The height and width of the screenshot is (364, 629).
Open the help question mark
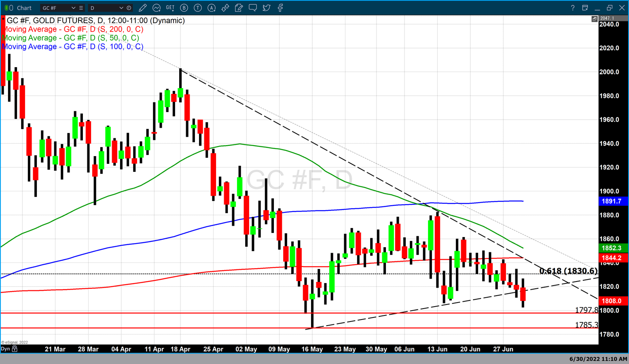coord(572,8)
